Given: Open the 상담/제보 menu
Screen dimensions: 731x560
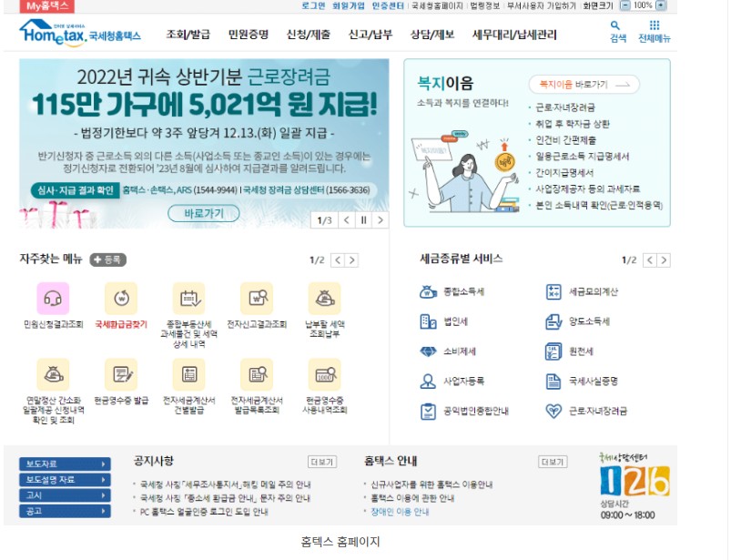Looking at the screenshot, I should (x=432, y=35).
